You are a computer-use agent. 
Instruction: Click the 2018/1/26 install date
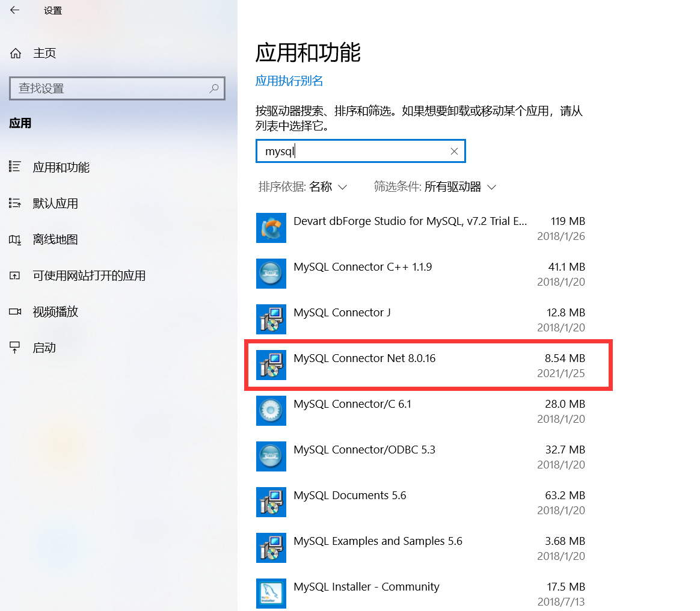click(x=561, y=236)
